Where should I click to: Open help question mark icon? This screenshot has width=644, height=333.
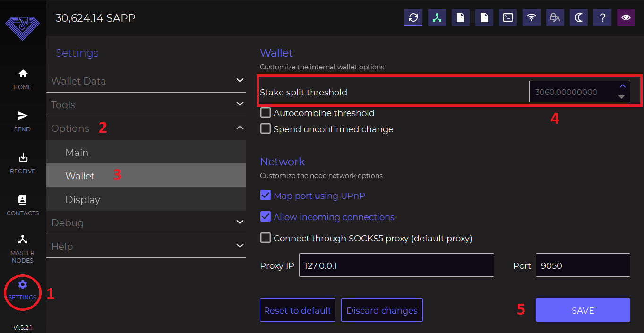pos(602,18)
